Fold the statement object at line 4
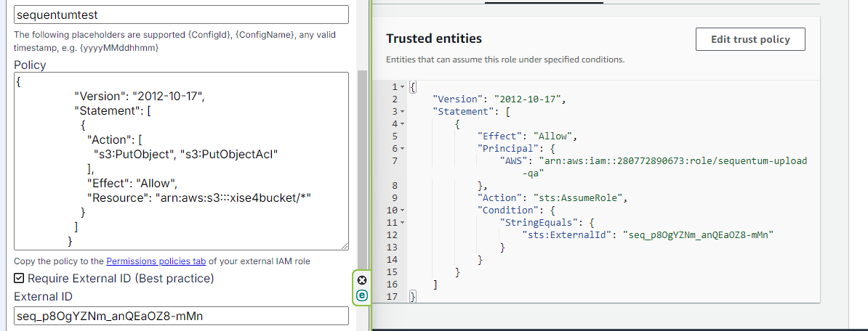This screenshot has height=331, width=868. tap(402, 124)
